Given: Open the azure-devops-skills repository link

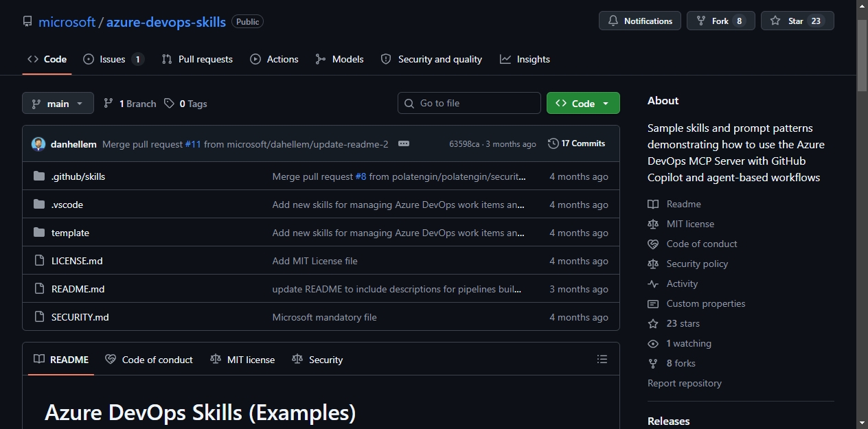Looking at the screenshot, I should click(x=166, y=21).
